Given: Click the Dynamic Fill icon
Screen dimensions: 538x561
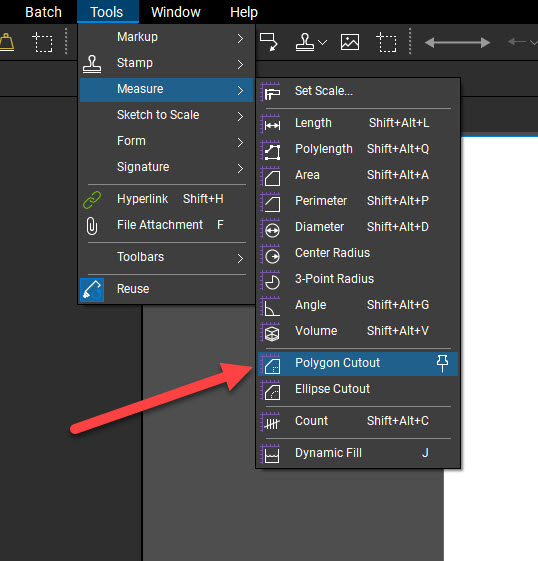Looking at the screenshot, I should (271, 454).
